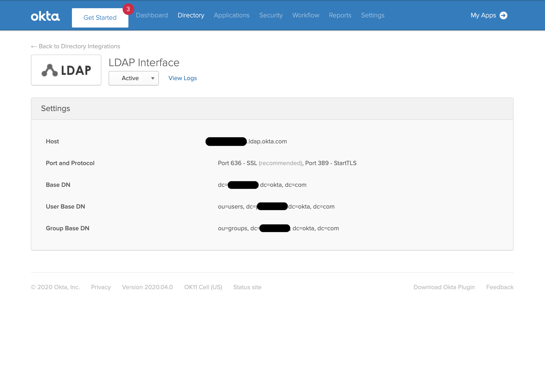This screenshot has width=545, height=392.
Task: Open the Workflow menu
Action: (306, 15)
